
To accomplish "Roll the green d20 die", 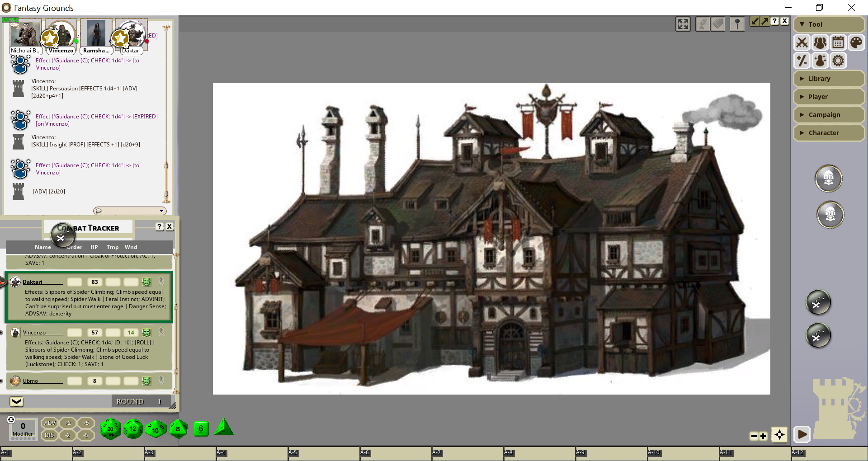I will pyautogui.click(x=110, y=428).
